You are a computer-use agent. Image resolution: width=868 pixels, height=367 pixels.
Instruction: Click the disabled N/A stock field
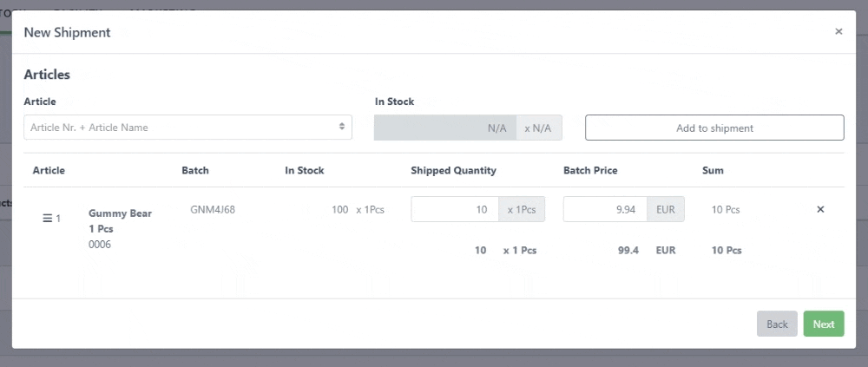pyautogui.click(x=445, y=128)
